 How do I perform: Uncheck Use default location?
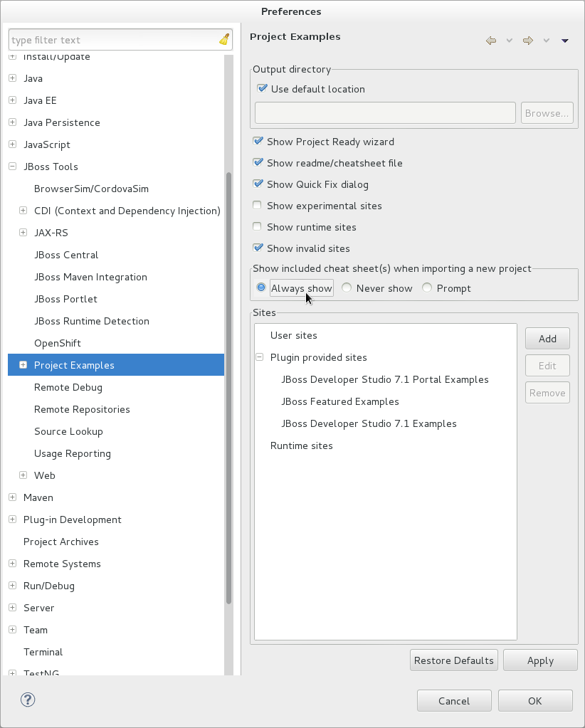point(263,88)
